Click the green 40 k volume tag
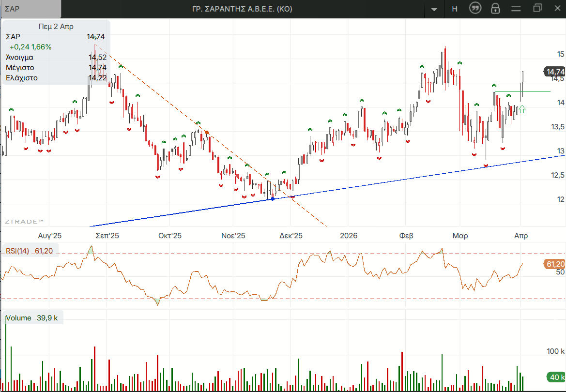Image resolution: width=566 pixels, height=392 pixels. coord(555,377)
